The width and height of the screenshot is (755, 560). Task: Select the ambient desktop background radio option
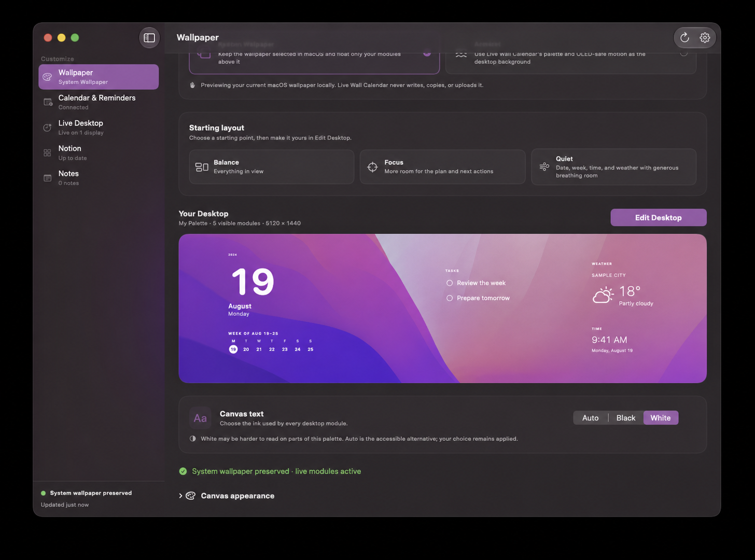coord(684,52)
